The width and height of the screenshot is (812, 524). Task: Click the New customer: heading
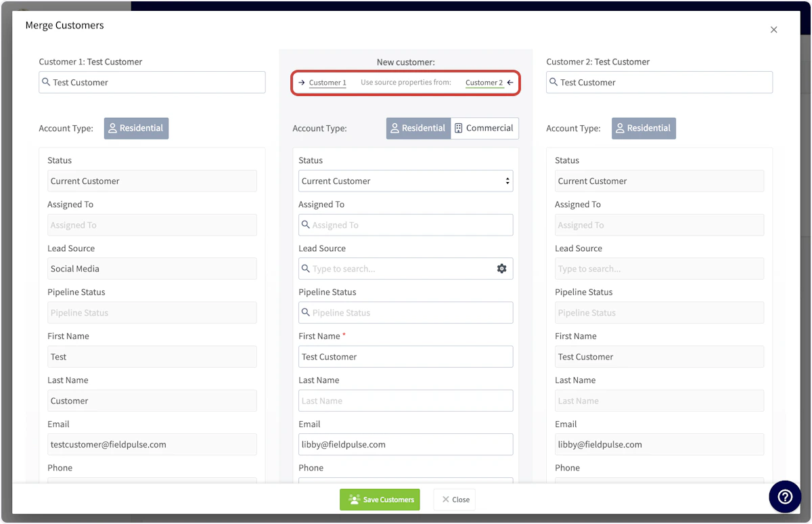[x=406, y=62]
